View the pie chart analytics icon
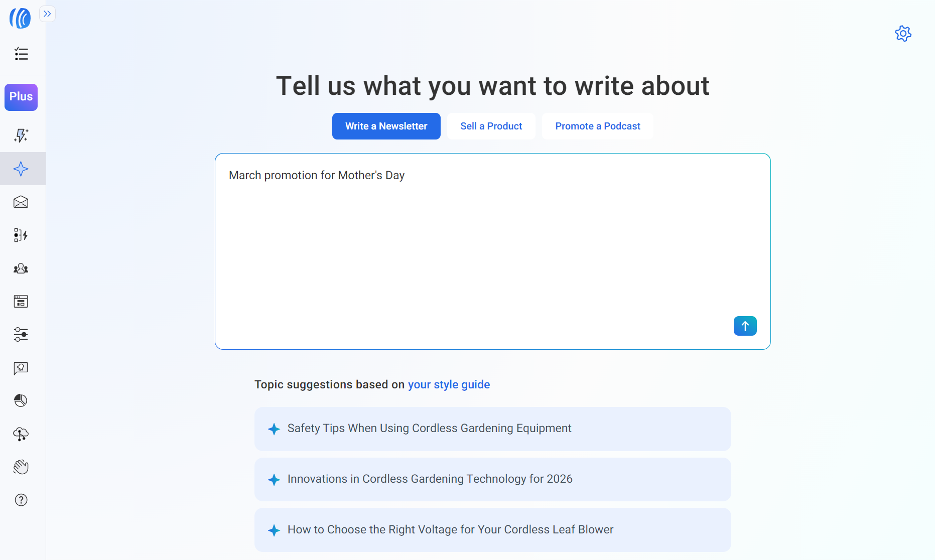The height and width of the screenshot is (560, 935). (21, 400)
